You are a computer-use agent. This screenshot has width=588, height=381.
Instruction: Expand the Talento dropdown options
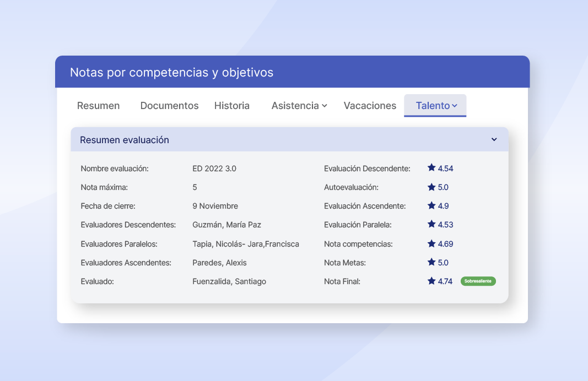pos(435,106)
